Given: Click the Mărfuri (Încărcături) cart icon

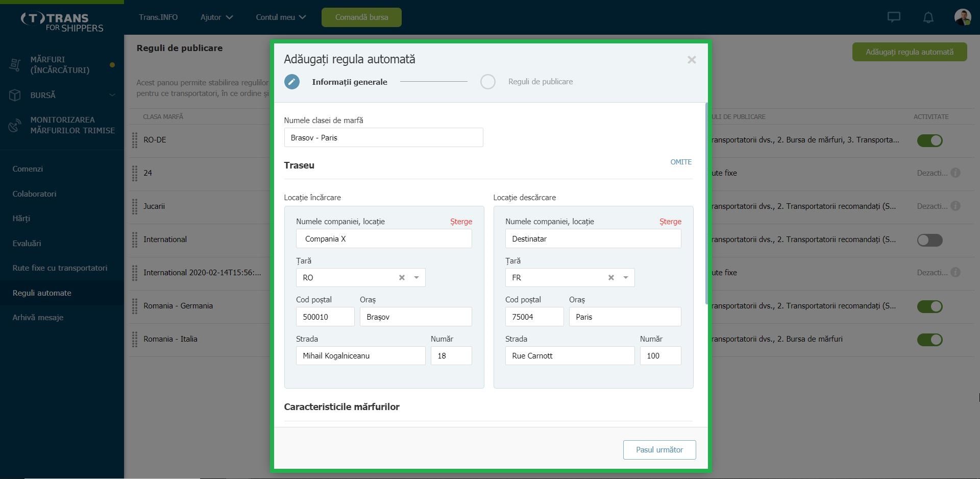Looking at the screenshot, I should coord(15,65).
